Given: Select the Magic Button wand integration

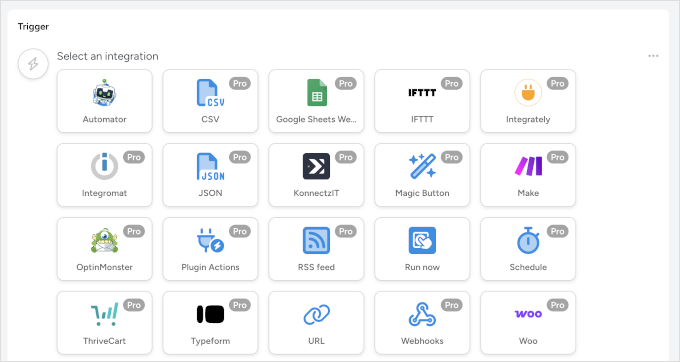Looking at the screenshot, I should 422,175.
